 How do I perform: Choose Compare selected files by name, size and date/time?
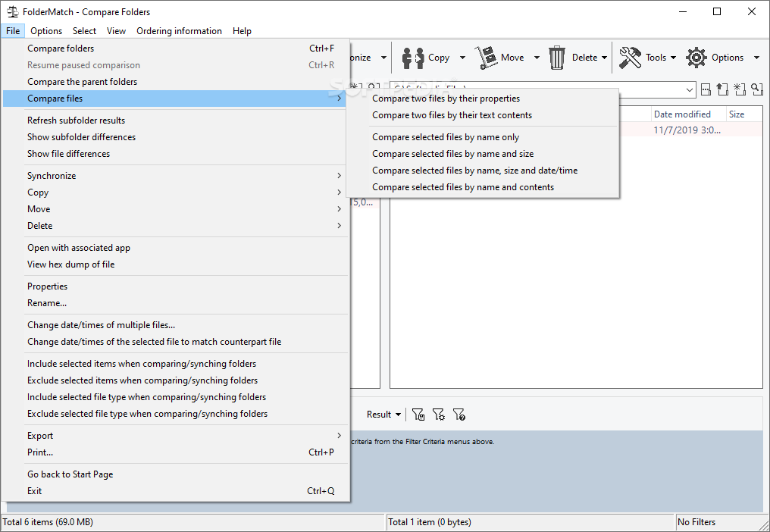483,171
